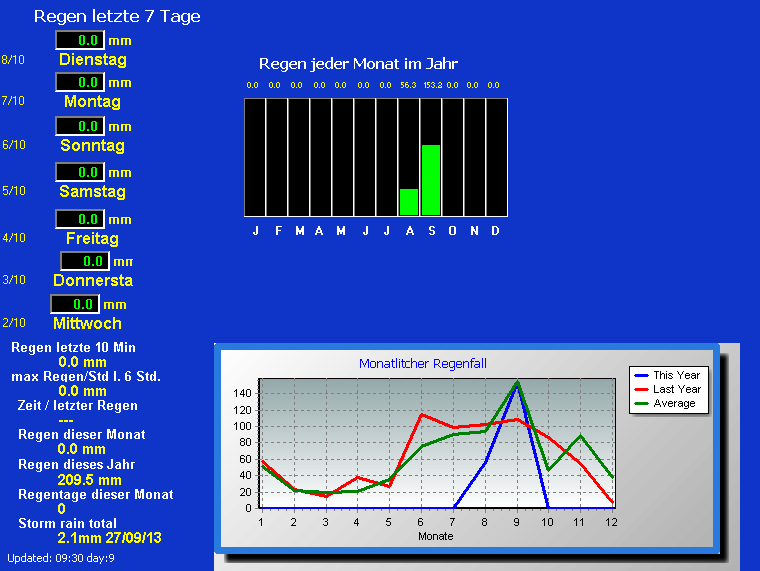Click the 5/10 date label
The width and height of the screenshot is (760, 571).
pos(14,190)
